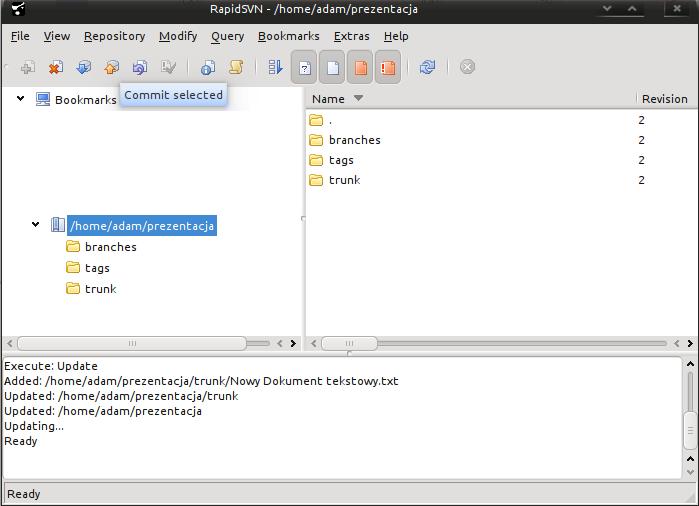Click the log pane bottom scroll-down arrow
699x506 pixels.
tap(690, 472)
